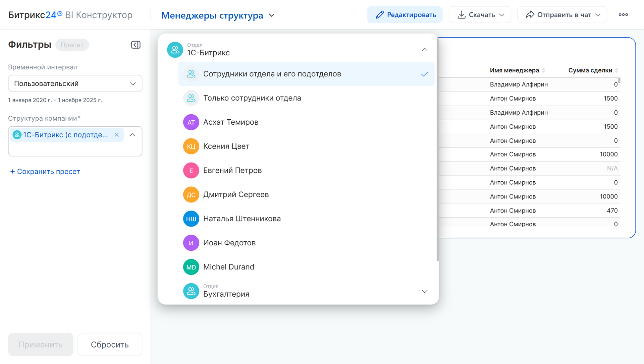The height and width of the screenshot is (364, 644).
Task: Click the Michel Durand MD avatar
Action: [191, 267]
